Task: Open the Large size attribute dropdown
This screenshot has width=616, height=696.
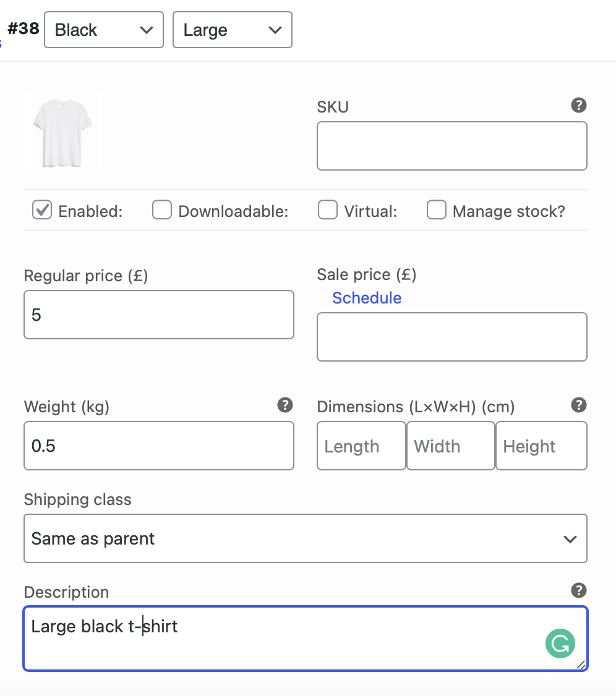Action: 233,30
